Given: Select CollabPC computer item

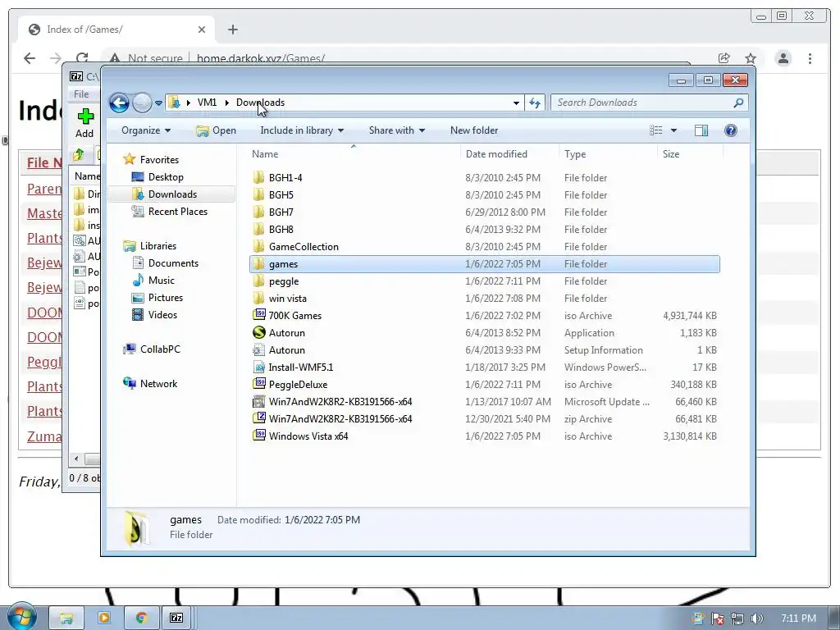Looking at the screenshot, I should [152, 349].
